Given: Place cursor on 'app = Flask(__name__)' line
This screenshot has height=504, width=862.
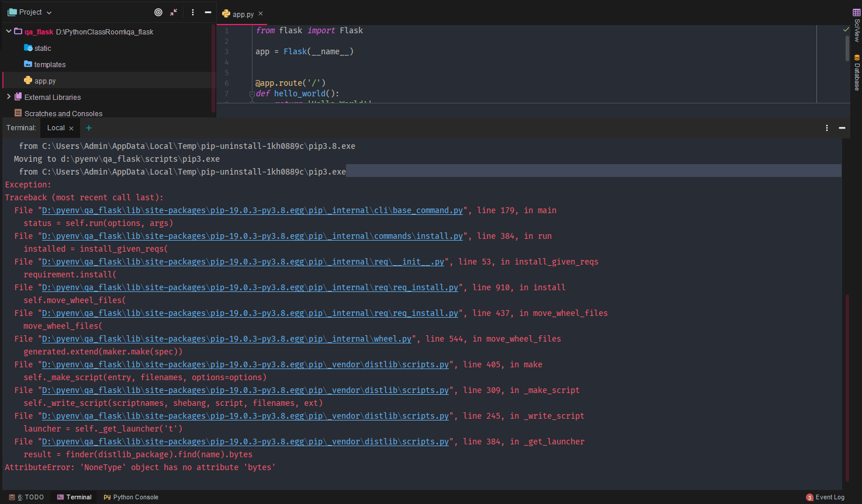Looking at the screenshot, I should [x=304, y=51].
